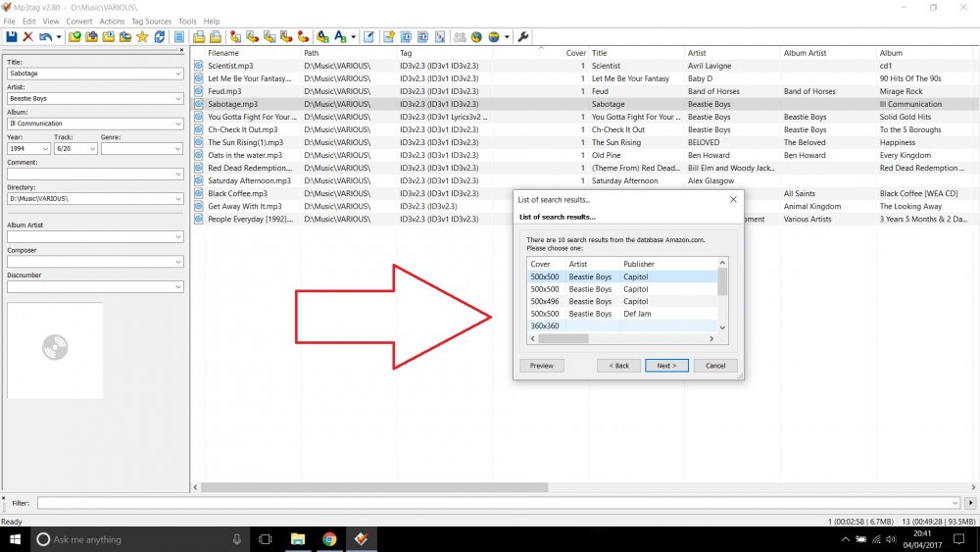Expand the Tag Sources toolbar dropdown arrow
Viewport: 980px width, 552px height.
pyautogui.click(x=507, y=37)
